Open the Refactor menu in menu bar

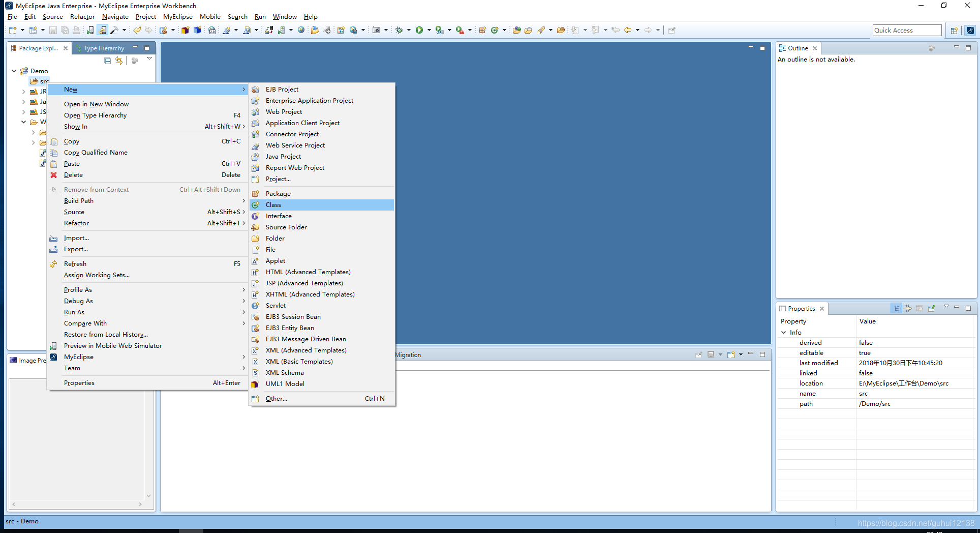tap(82, 17)
